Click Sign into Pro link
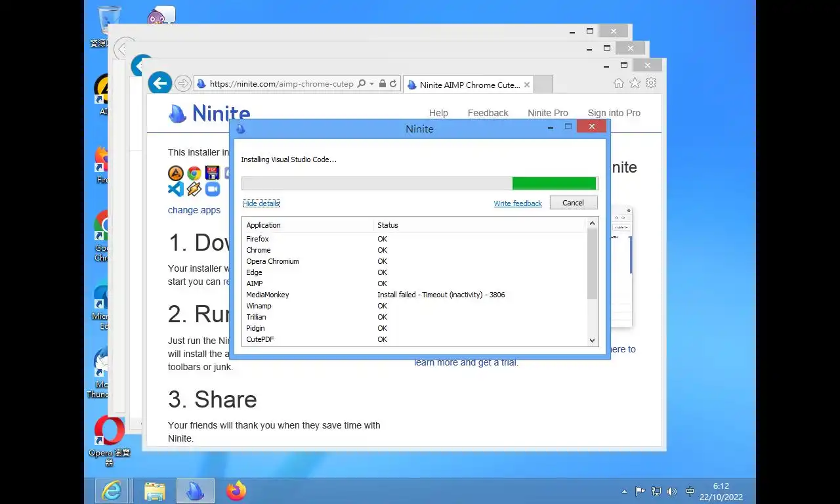The width and height of the screenshot is (840, 504). pos(614,113)
